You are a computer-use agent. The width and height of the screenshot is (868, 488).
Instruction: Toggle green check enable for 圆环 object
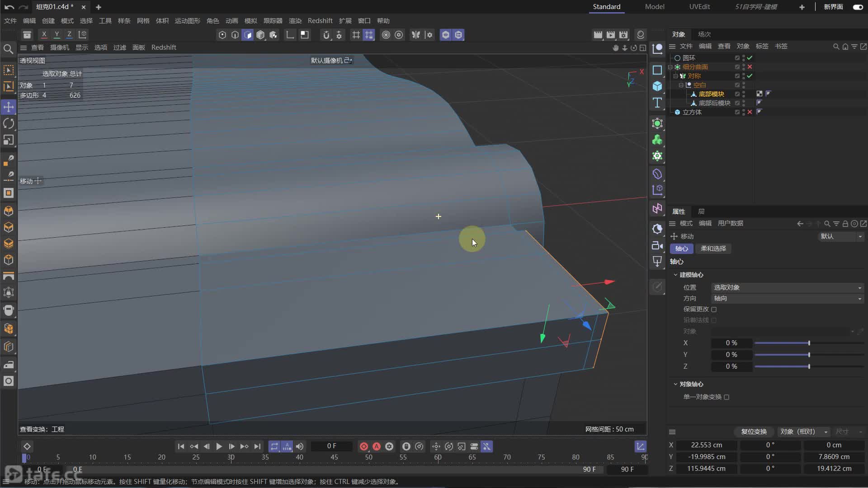pyautogui.click(x=750, y=58)
